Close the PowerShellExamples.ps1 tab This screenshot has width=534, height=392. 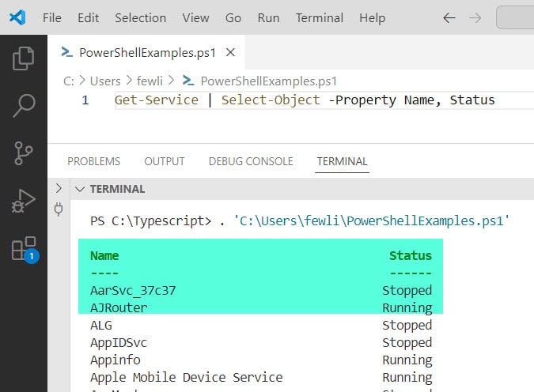point(230,52)
